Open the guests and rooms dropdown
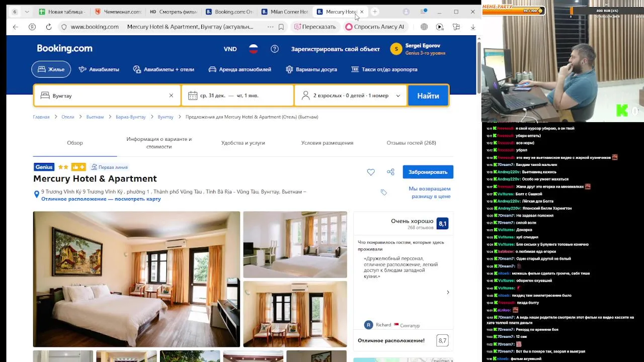 [x=351, y=96]
